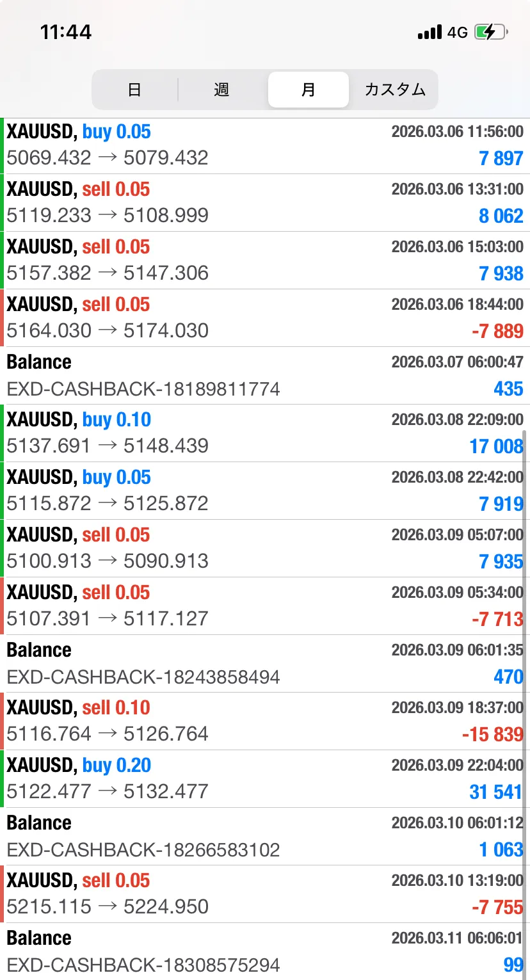Open Balance entry EXD-CASHBACK-18189811774

(x=265, y=376)
